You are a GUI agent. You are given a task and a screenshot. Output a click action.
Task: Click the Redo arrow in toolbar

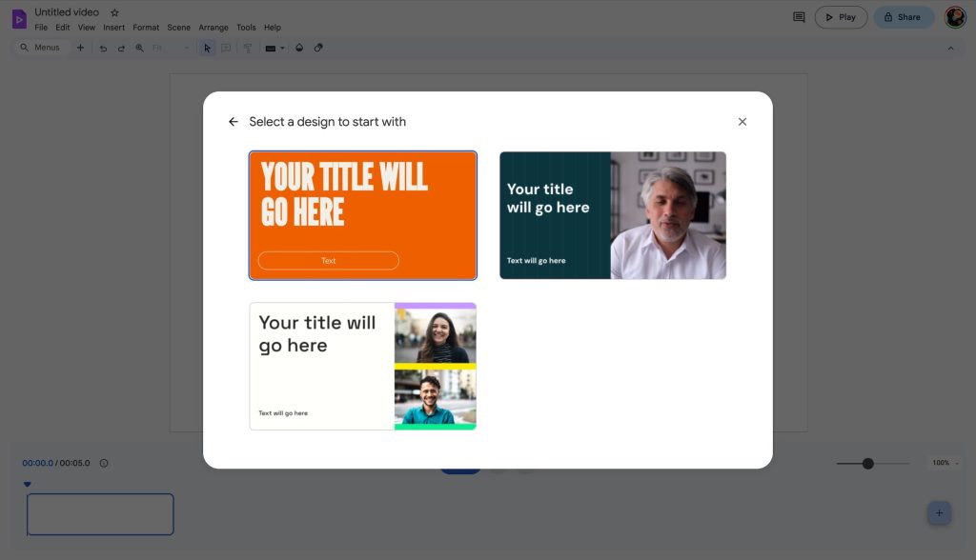121,48
